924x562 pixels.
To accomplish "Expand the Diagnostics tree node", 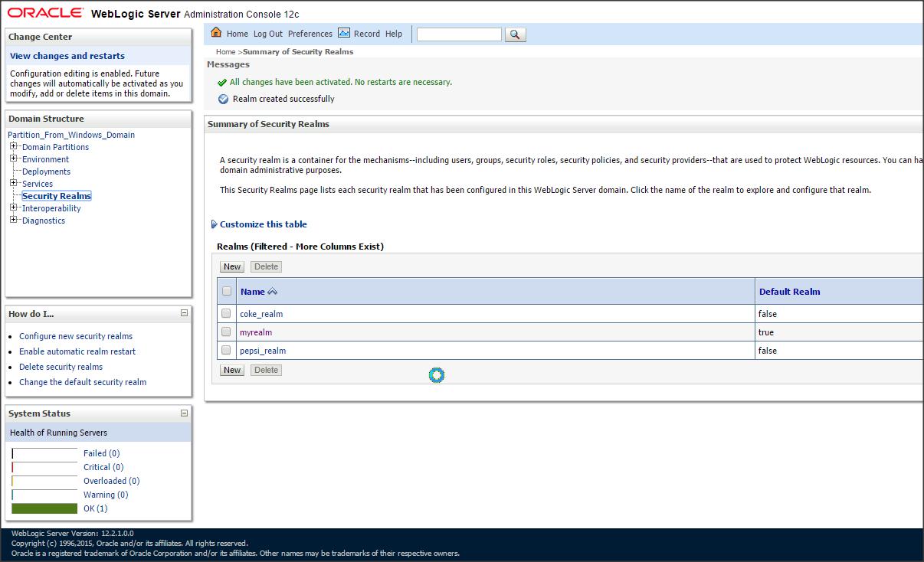I will (x=14, y=220).
